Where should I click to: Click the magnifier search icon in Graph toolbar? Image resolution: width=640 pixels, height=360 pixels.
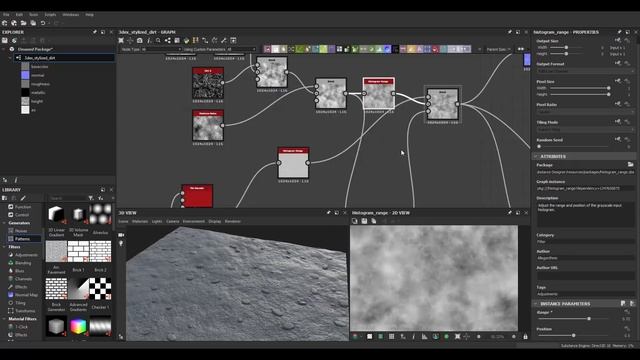click(x=158, y=40)
